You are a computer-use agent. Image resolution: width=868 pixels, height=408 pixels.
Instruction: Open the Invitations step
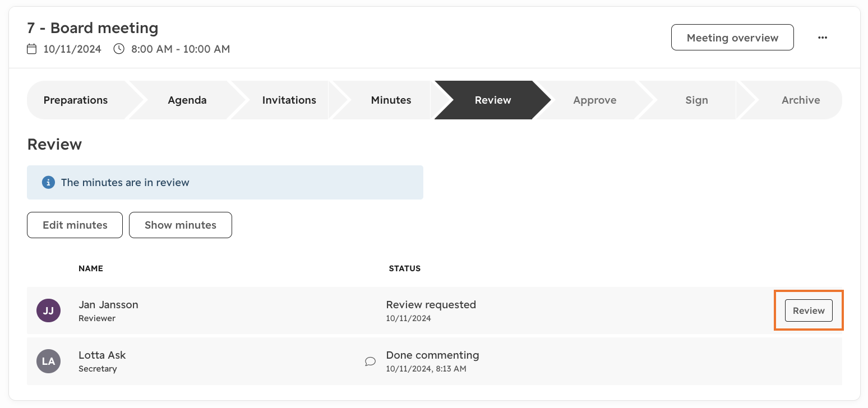coord(289,100)
